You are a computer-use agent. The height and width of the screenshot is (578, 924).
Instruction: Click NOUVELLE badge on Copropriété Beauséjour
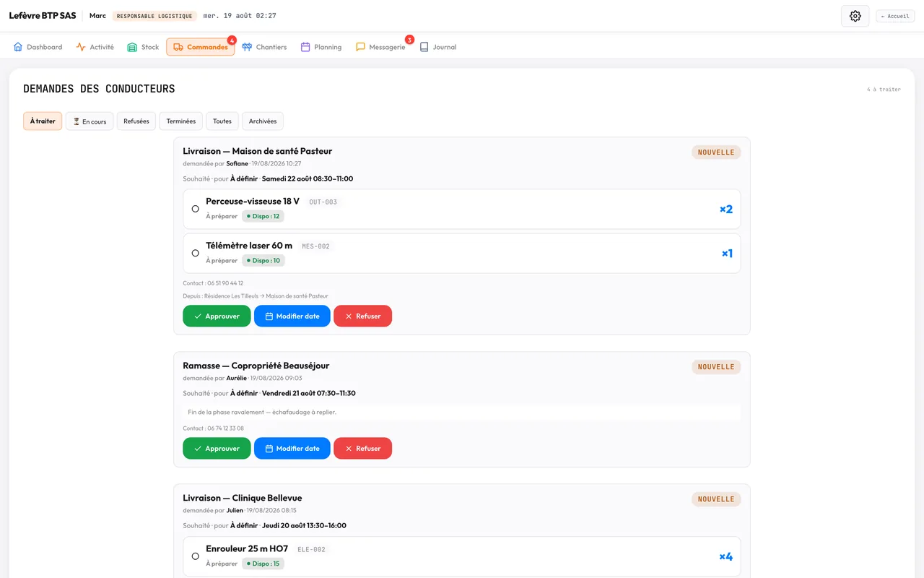click(716, 367)
